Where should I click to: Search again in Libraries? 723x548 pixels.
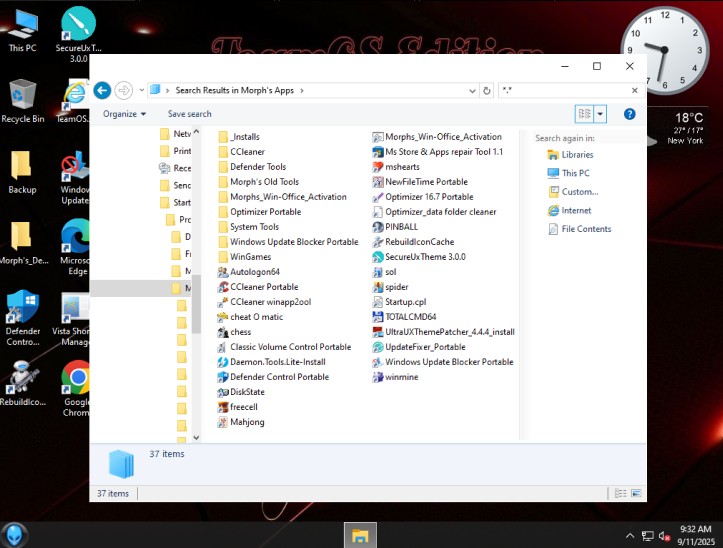click(570, 155)
